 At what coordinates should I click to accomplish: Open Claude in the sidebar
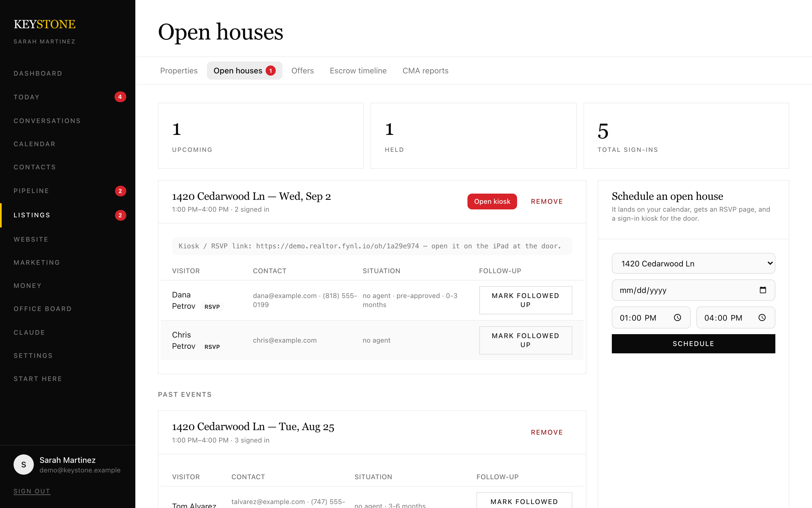(x=67, y=332)
